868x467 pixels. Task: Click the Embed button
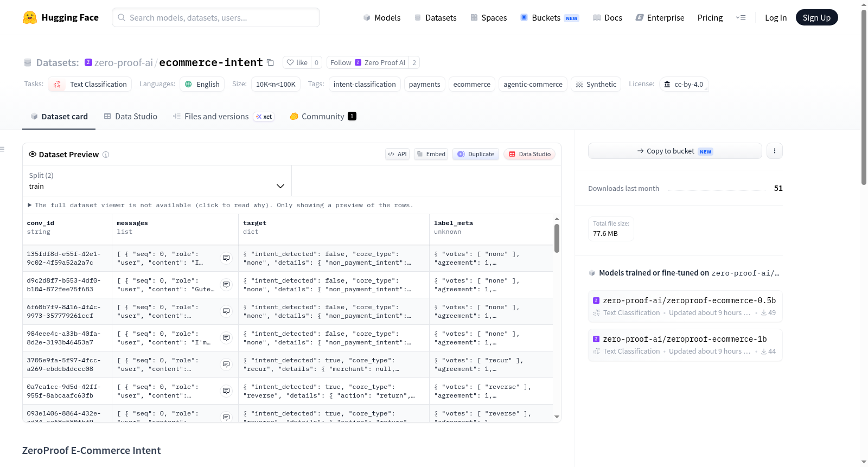click(x=430, y=154)
